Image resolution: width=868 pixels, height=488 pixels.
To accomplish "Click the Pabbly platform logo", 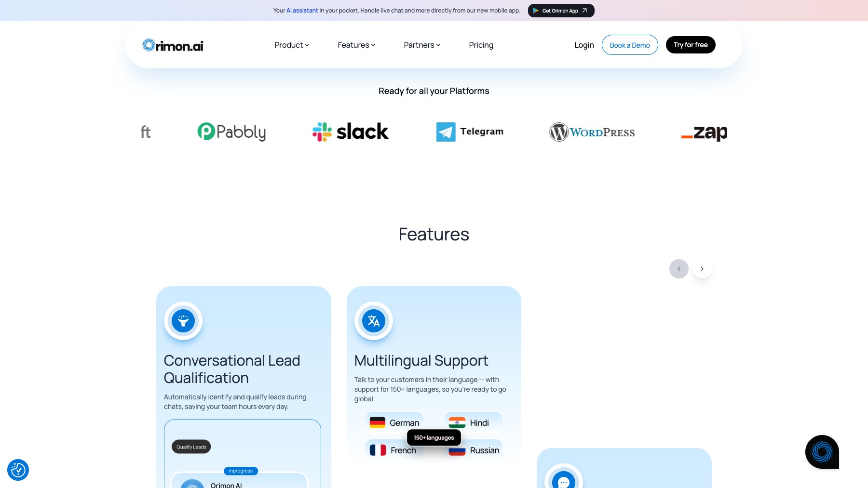I will pos(231,132).
